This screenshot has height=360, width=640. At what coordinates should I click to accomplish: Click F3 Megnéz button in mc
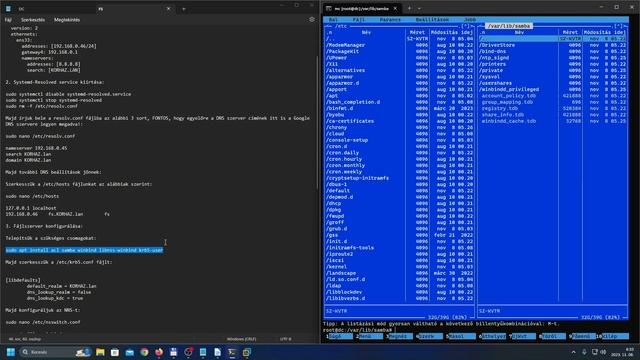[x=400, y=336]
